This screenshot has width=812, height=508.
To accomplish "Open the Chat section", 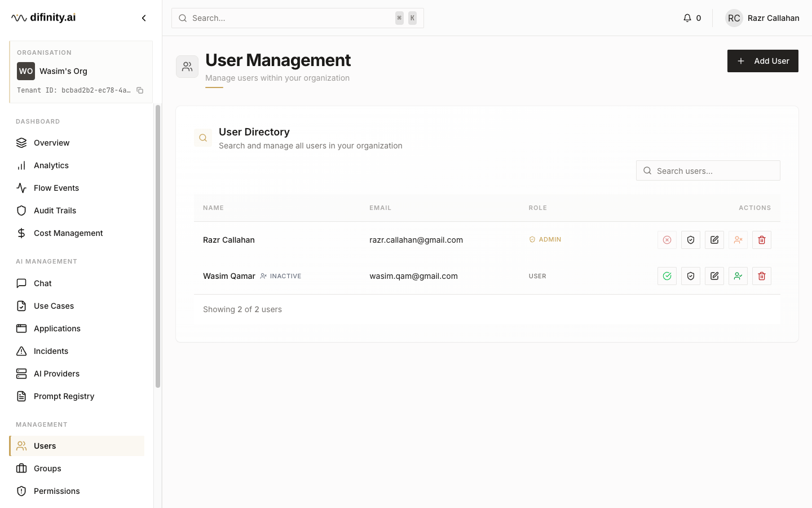I will [x=77, y=283].
